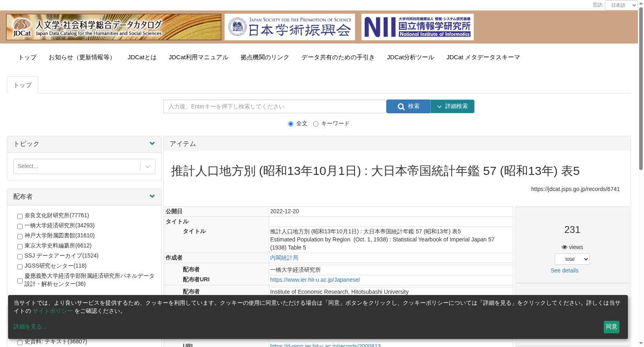Check SSJ データアーカイブ(1524) checkbox
The height and width of the screenshot is (347, 644).
pos(20,257)
